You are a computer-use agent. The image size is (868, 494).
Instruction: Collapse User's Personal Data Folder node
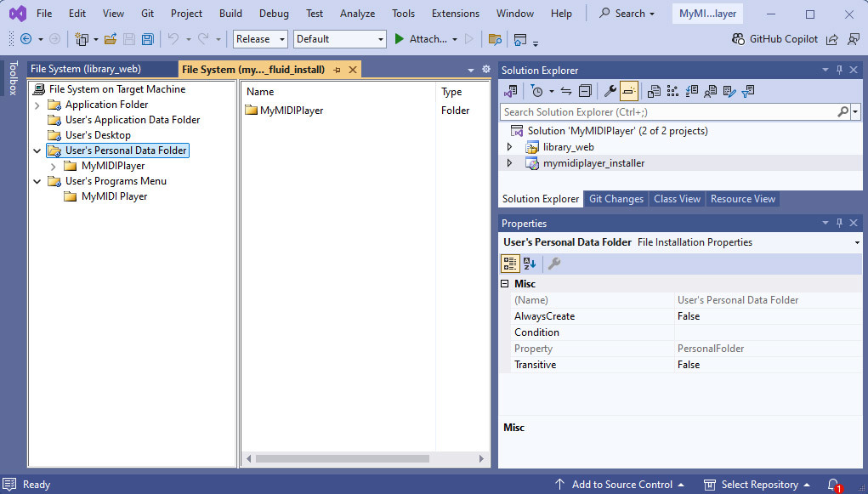(37, 150)
